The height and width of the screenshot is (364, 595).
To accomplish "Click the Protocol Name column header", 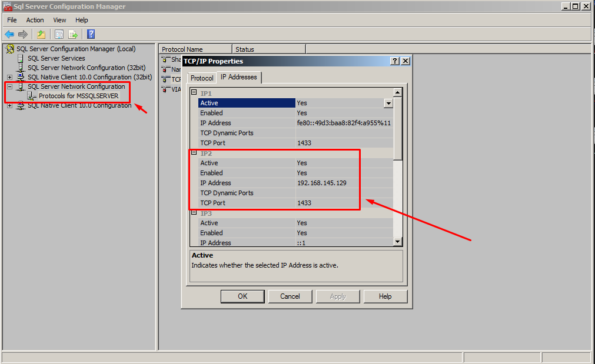I will click(195, 49).
